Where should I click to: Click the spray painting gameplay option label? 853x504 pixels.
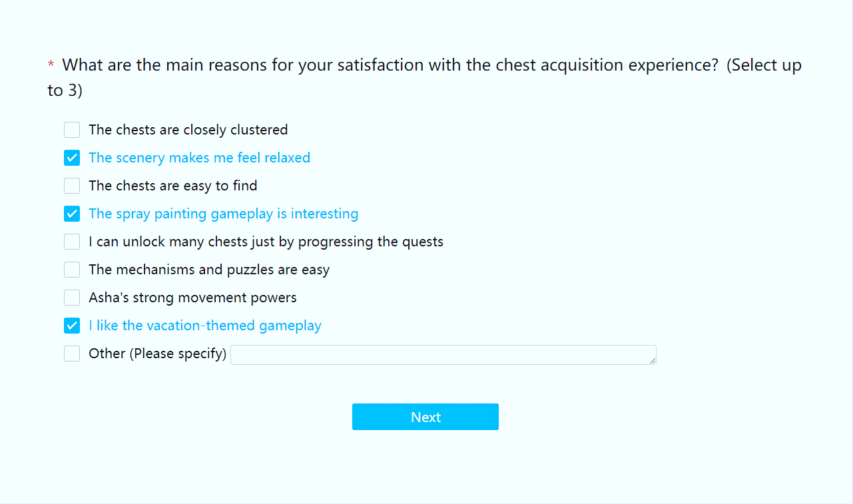(223, 214)
